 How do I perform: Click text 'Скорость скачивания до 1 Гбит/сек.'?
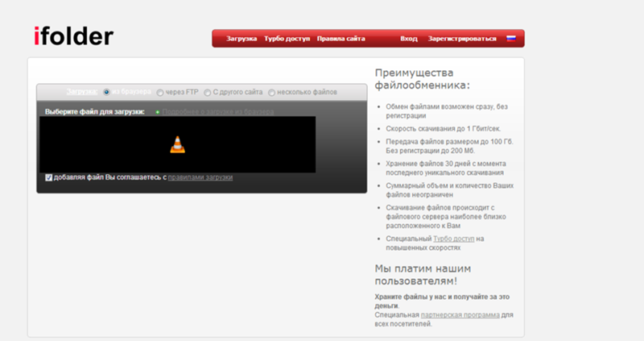444,129
